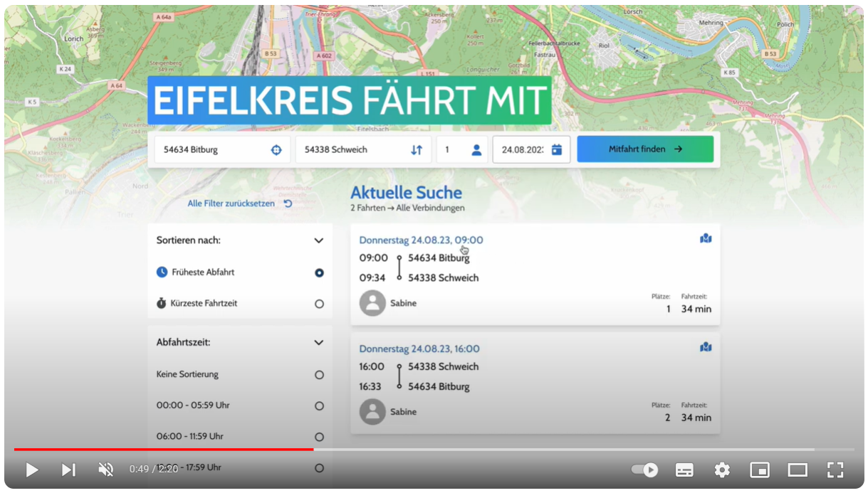Open YouTube player settings gear
The image size is (868, 493).
pyautogui.click(x=722, y=470)
